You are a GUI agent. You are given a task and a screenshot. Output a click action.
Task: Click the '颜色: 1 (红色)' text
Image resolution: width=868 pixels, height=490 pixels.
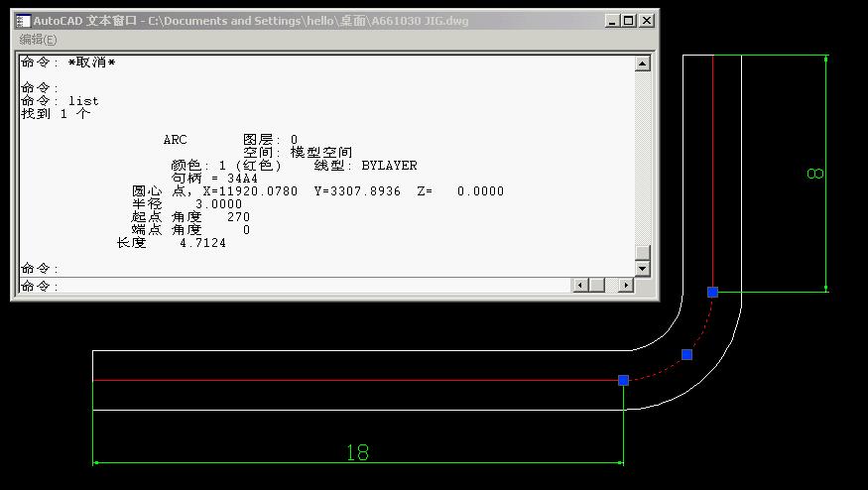(226, 165)
